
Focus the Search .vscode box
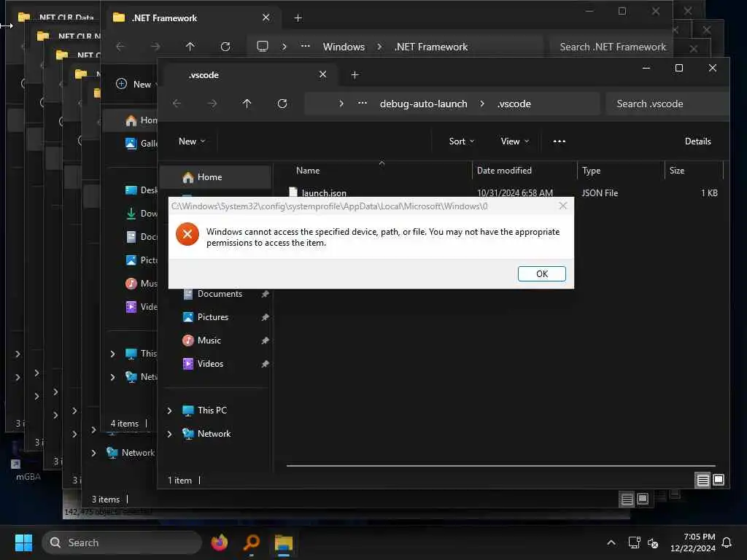tap(667, 104)
